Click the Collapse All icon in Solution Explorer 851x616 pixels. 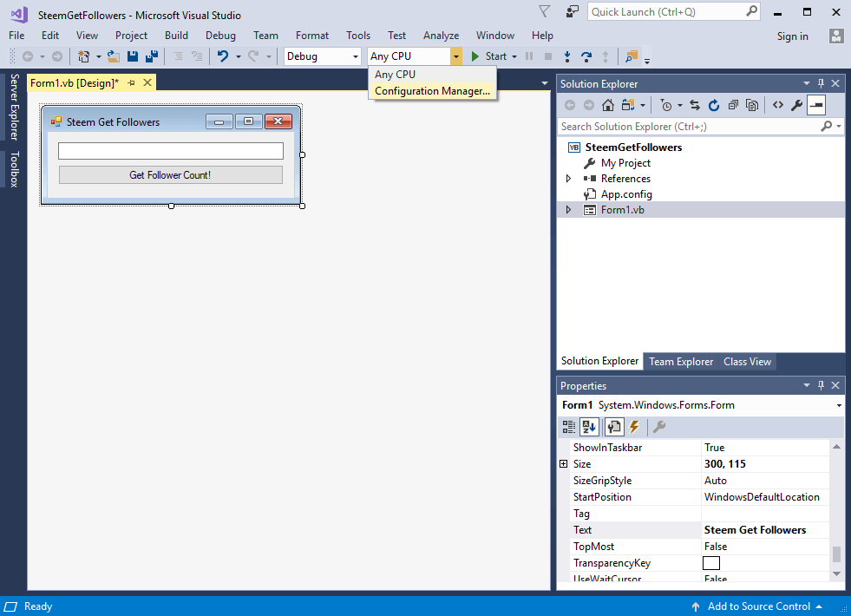(733, 105)
